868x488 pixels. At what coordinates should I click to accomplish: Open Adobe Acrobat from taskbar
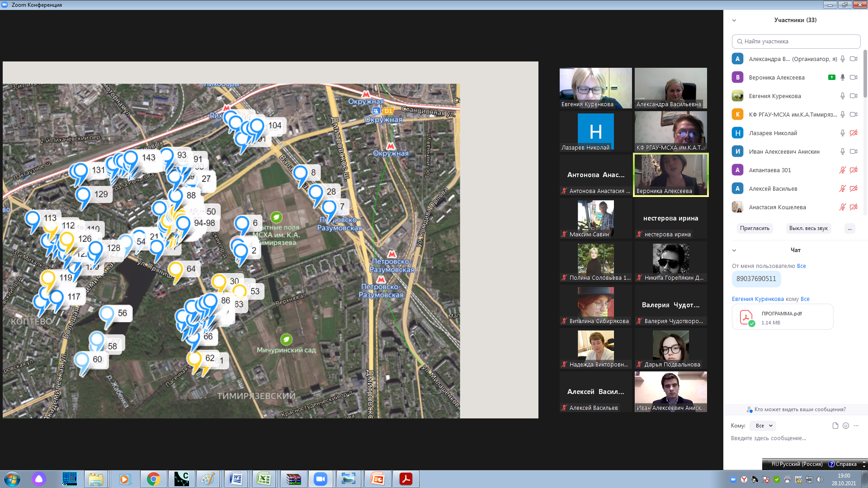(406, 479)
